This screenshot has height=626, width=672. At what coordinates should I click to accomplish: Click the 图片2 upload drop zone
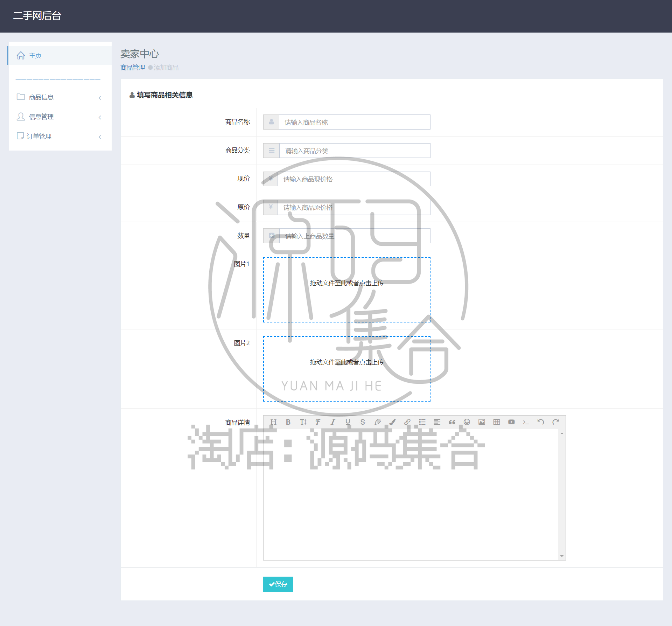pos(347,369)
